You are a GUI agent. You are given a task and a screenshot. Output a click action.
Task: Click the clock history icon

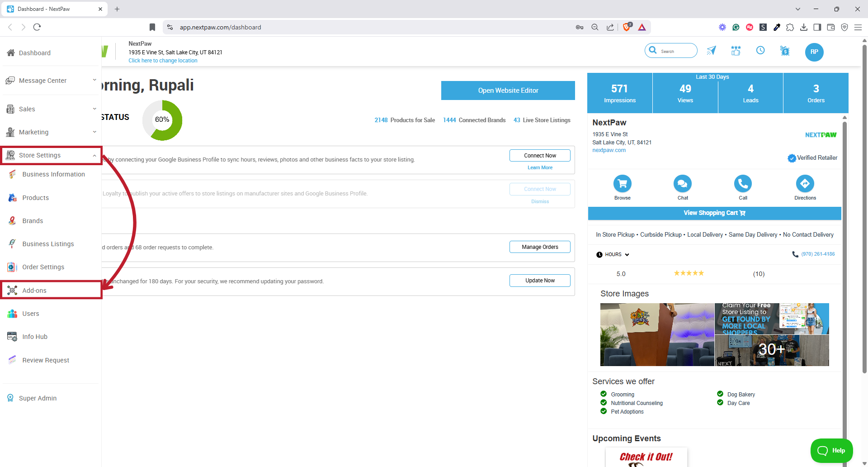point(760,50)
